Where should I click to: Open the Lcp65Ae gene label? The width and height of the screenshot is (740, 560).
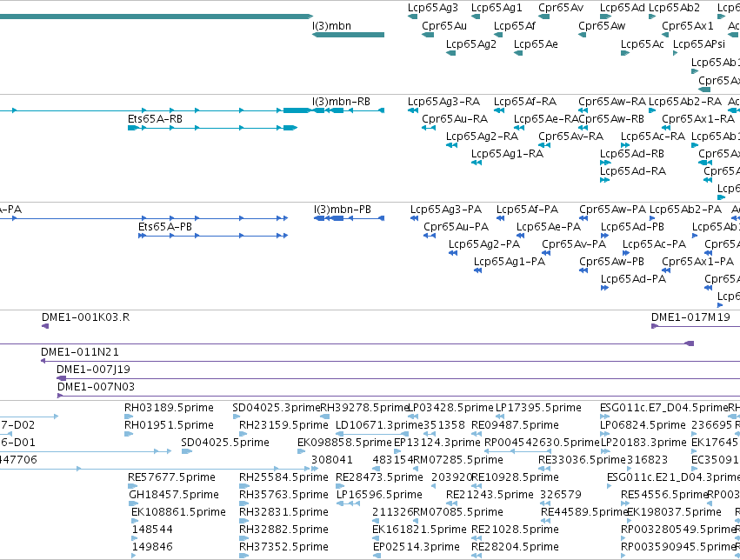(536, 44)
